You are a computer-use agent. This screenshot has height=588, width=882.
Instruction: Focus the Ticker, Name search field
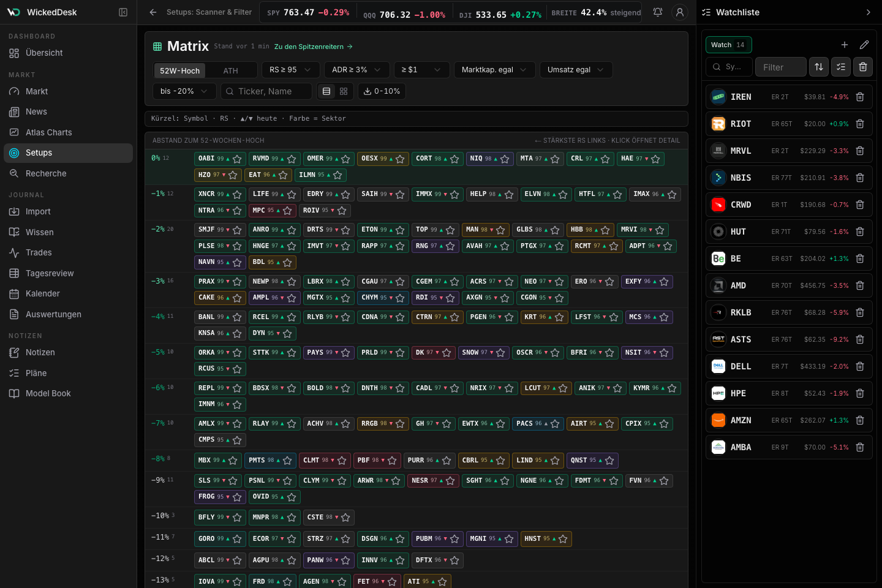266,91
